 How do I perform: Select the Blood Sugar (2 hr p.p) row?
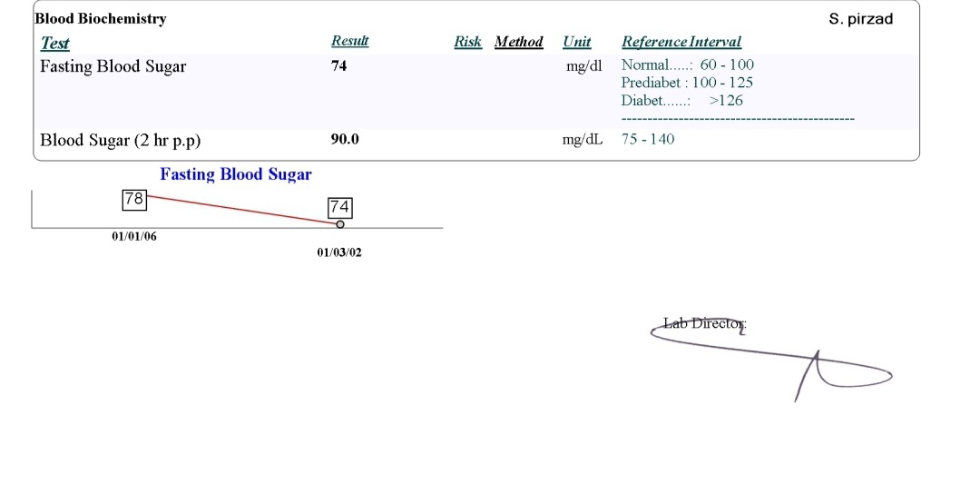click(x=476, y=140)
